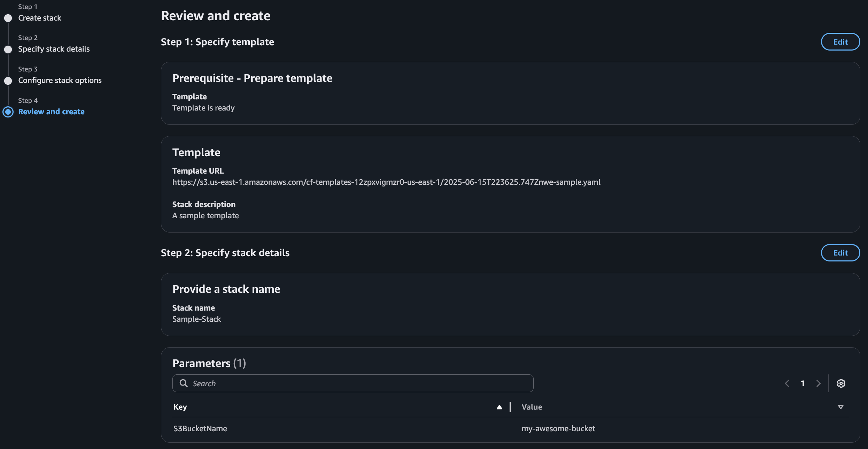Open parameters table preferences gear icon
The width and height of the screenshot is (868, 449).
click(x=841, y=383)
